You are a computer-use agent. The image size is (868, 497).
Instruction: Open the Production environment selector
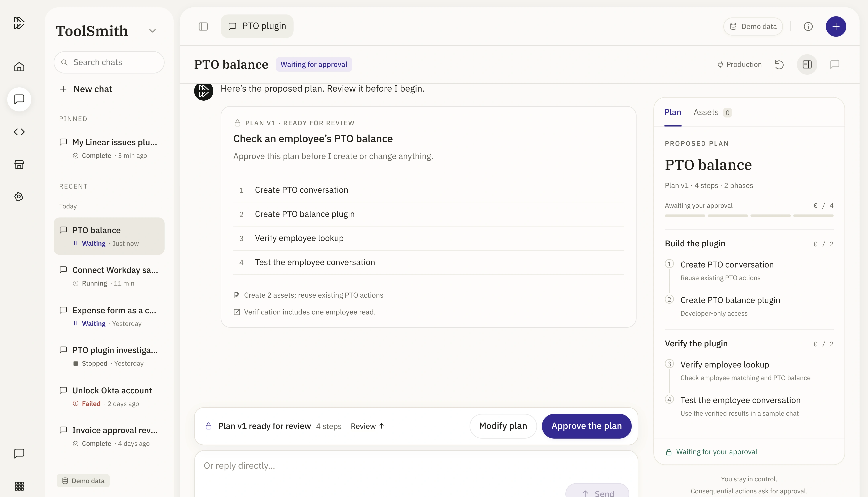point(739,64)
